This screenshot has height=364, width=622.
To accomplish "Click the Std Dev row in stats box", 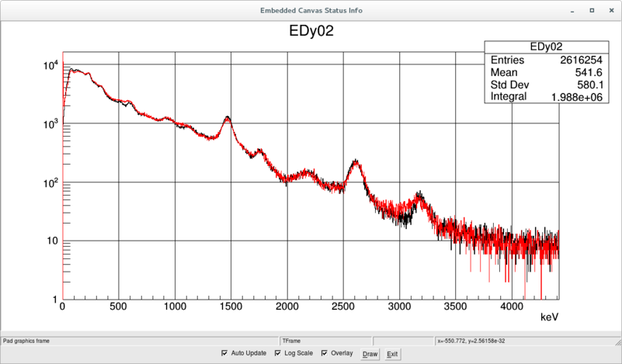I will 546,85.
